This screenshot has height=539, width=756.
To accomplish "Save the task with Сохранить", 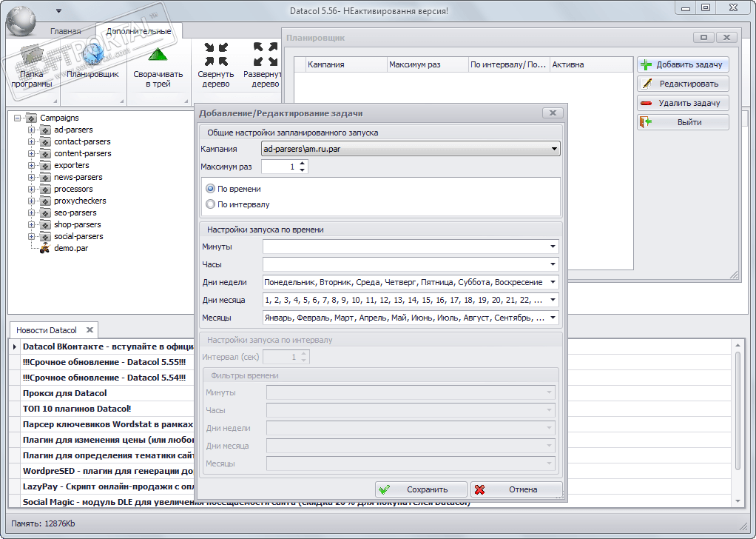I will point(421,489).
